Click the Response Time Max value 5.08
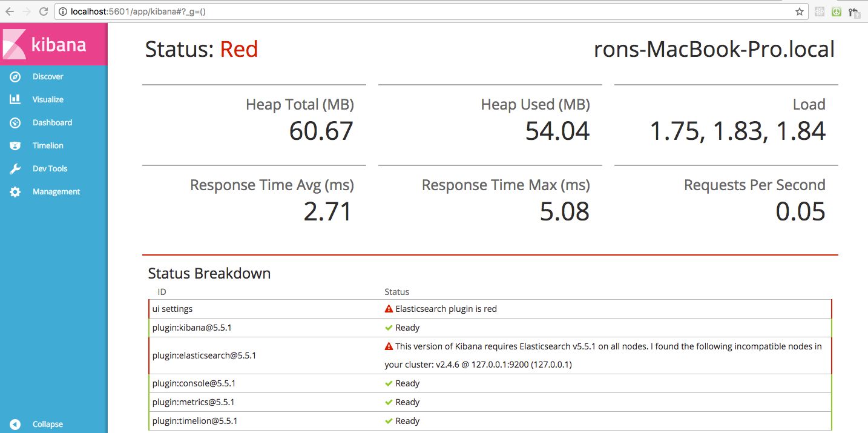 pos(565,211)
